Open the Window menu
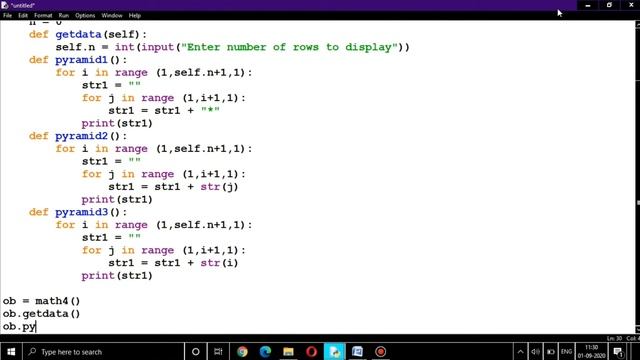The height and width of the screenshot is (360, 640). coord(112,16)
